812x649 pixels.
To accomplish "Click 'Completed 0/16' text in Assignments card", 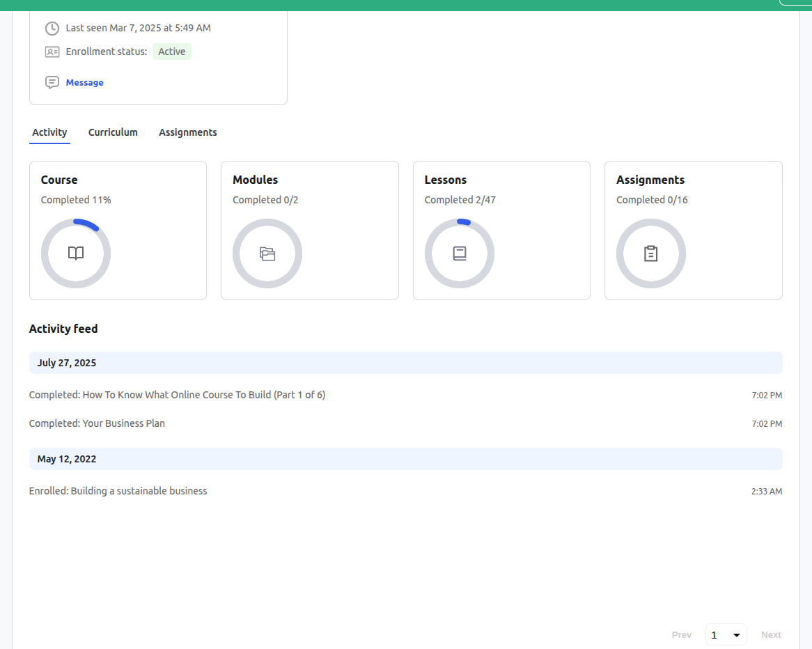I will click(652, 200).
